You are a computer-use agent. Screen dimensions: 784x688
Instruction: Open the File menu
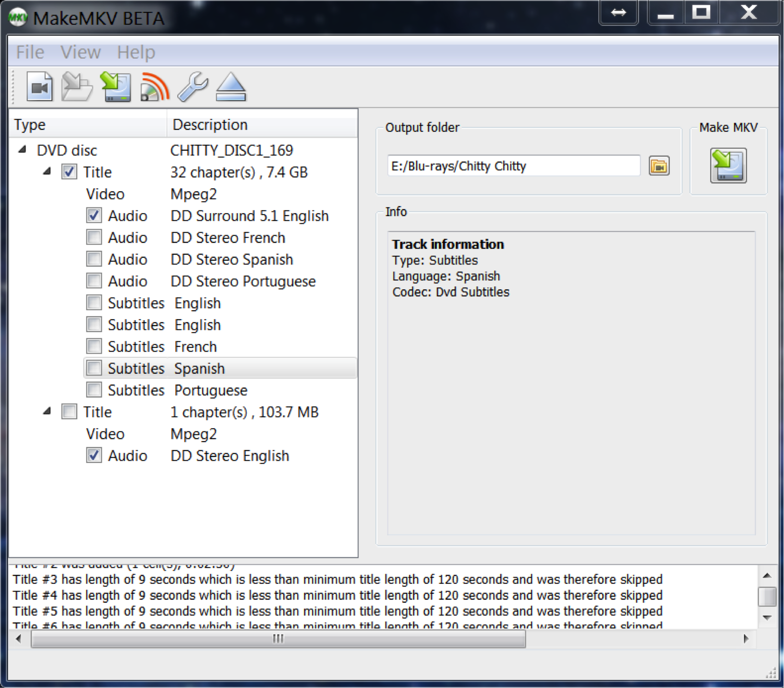coord(30,52)
